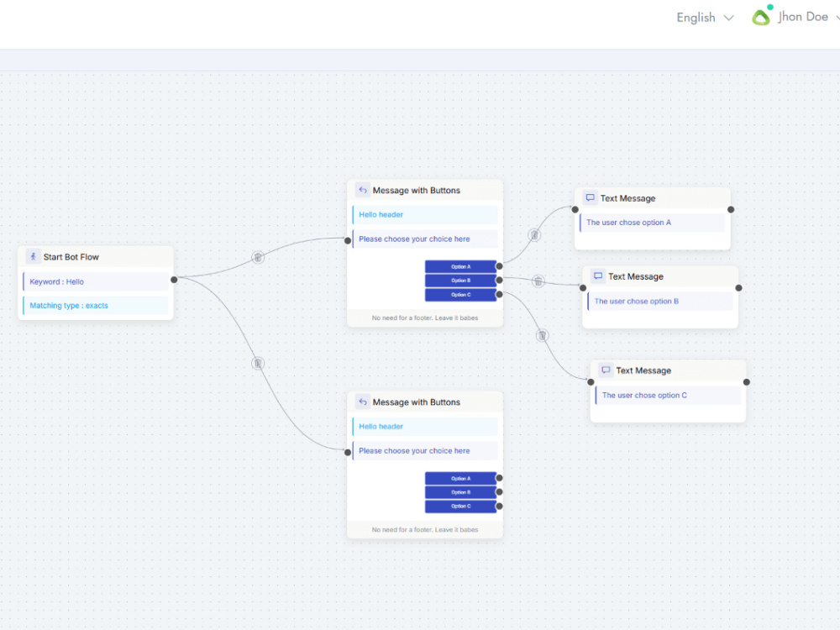
Task: Click Option B button in upper Message node
Action: [460, 281]
